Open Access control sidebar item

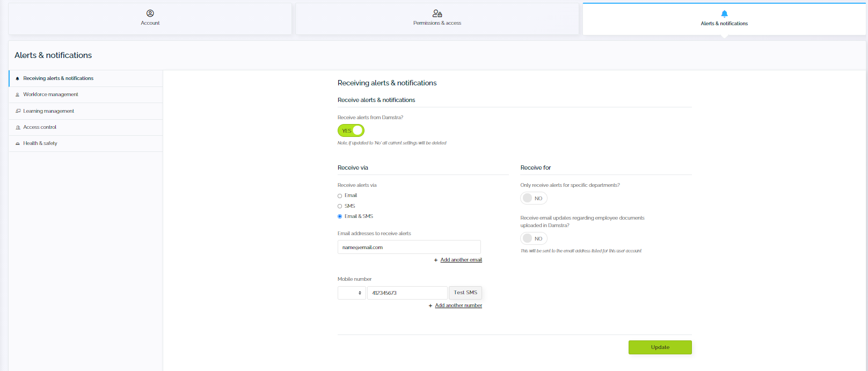86,127
